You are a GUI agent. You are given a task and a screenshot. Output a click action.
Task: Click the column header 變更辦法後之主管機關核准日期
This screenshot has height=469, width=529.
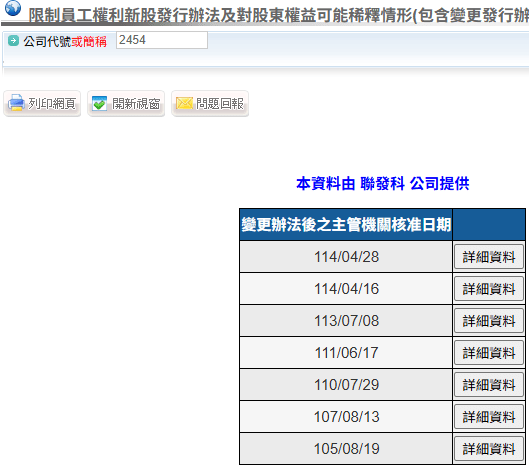click(346, 225)
